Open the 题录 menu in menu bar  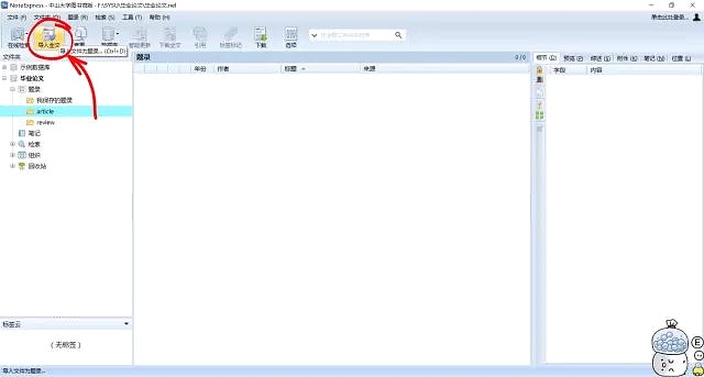78,17
